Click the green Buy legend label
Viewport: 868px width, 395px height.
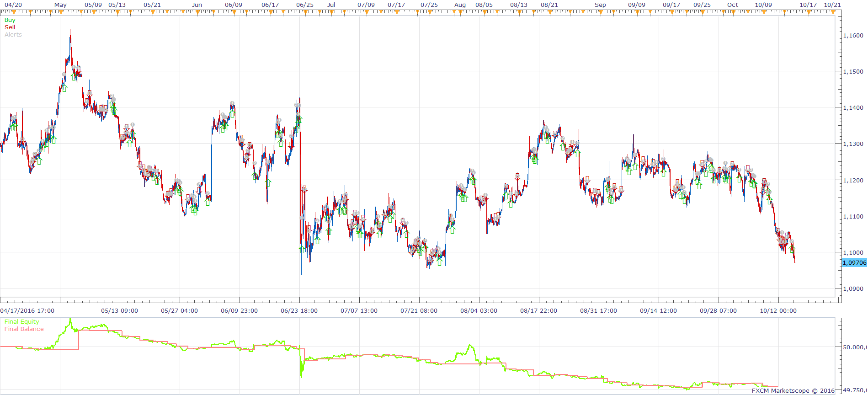coord(10,20)
